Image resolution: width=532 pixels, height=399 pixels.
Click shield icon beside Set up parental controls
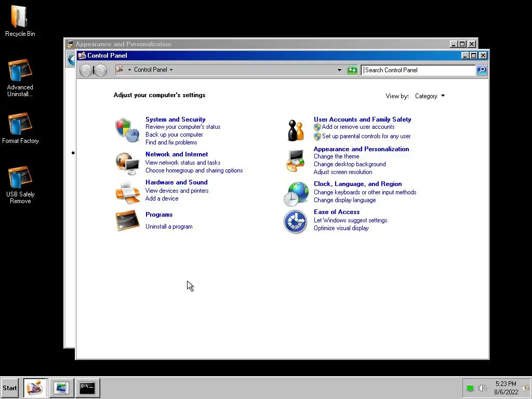pos(317,137)
